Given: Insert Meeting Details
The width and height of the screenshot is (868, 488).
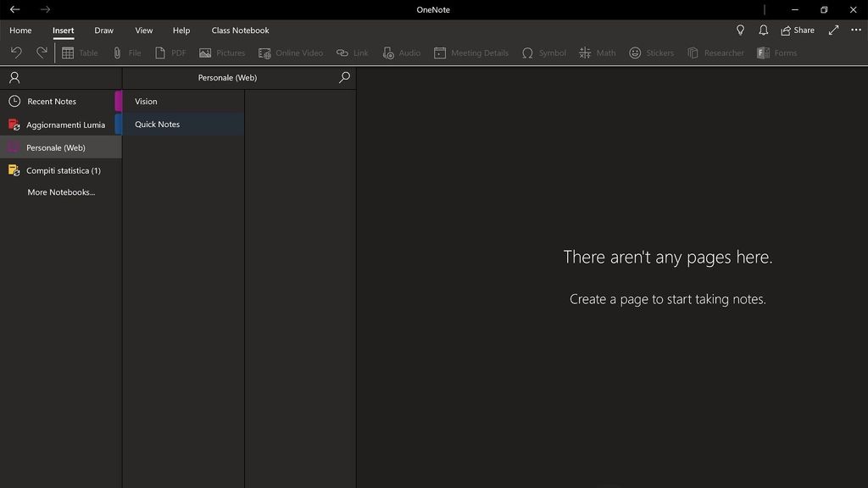Looking at the screenshot, I should click(471, 52).
